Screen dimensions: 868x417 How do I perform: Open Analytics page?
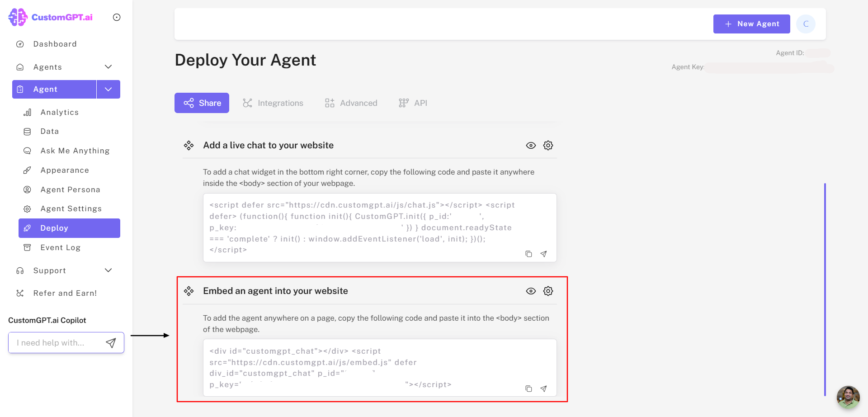point(59,112)
